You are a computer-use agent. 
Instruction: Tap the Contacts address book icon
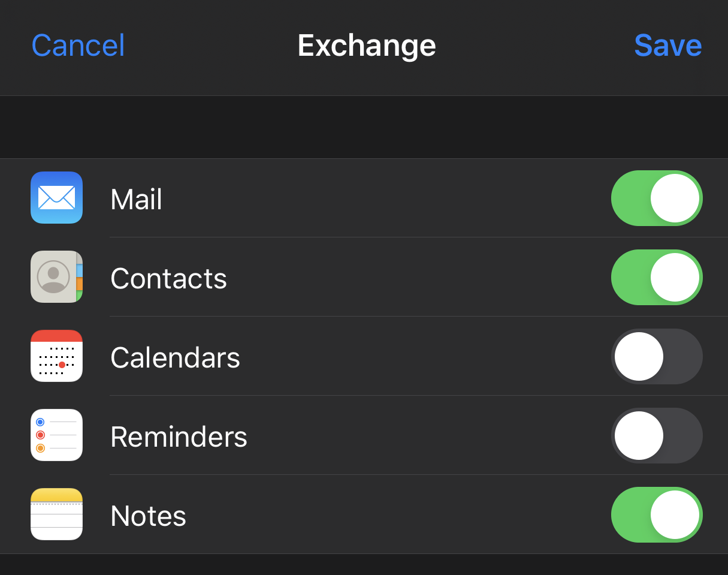click(56, 277)
